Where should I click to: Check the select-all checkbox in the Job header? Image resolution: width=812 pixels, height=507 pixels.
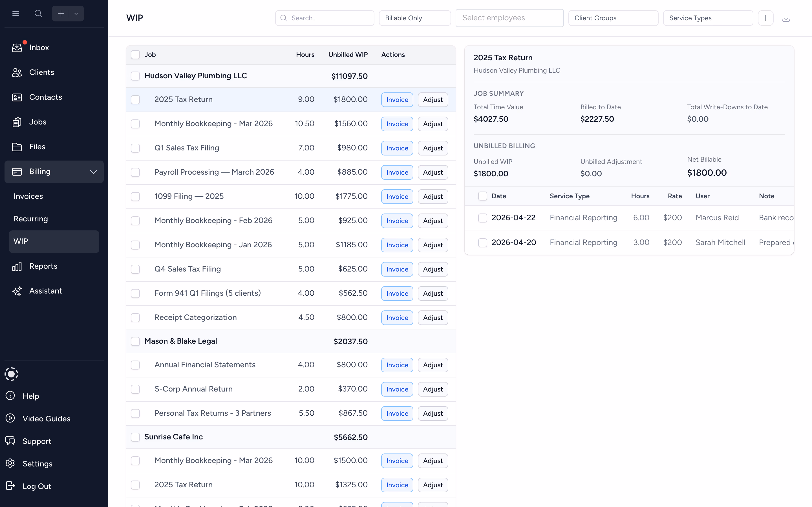(x=135, y=55)
